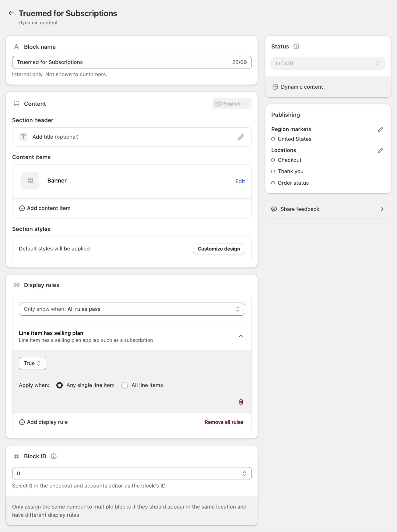Click the Customize design button

[219, 249]
